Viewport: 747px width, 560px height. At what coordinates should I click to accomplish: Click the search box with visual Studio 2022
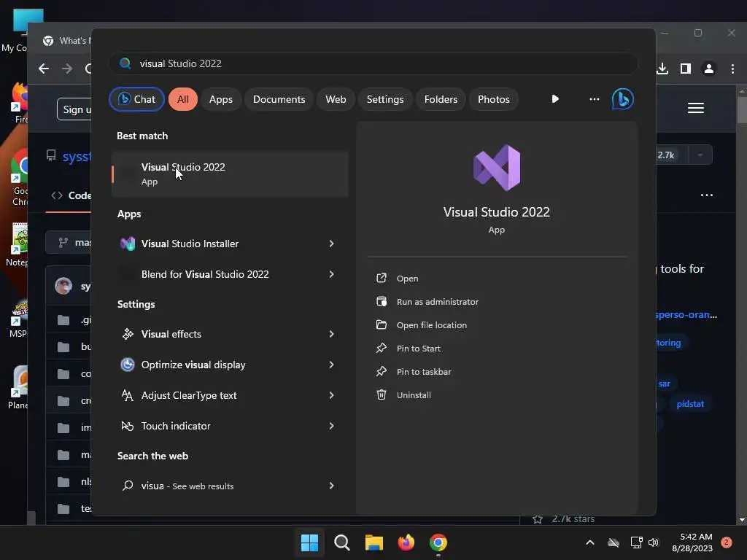pyautogui.click(x=373, y=63)
